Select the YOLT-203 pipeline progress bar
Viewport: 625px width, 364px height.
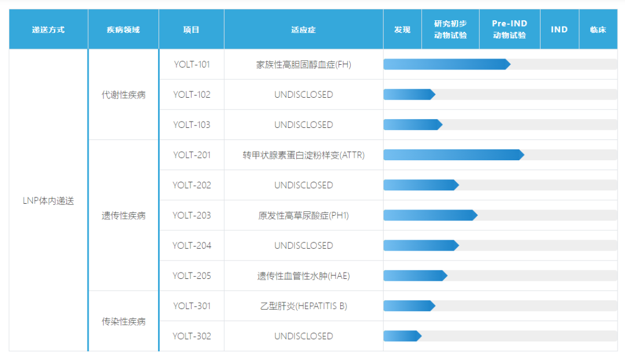point(430,215)
